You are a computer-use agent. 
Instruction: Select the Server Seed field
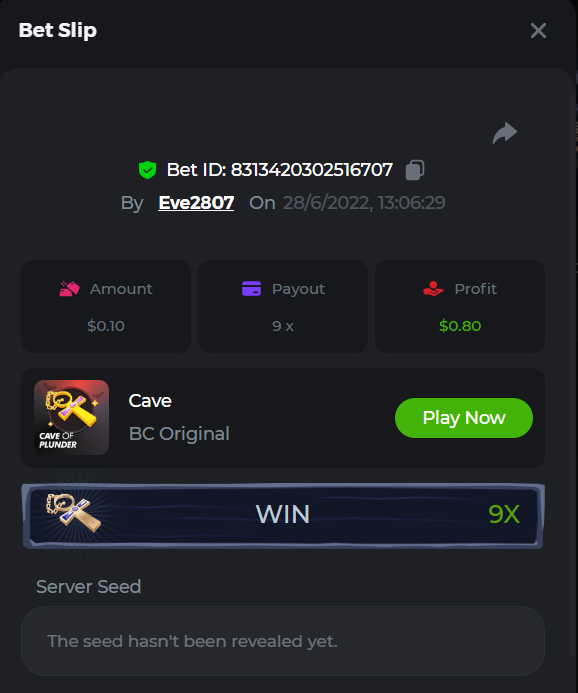[x=283, y=641]
